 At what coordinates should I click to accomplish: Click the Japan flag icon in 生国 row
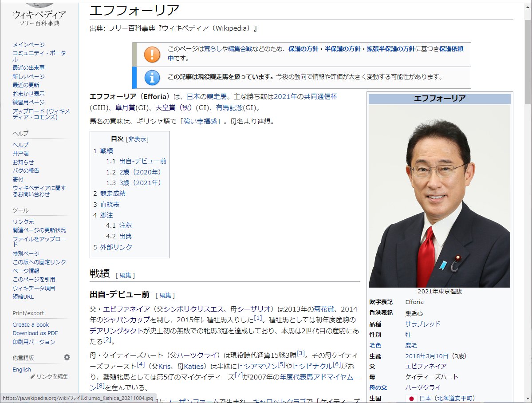411,398
